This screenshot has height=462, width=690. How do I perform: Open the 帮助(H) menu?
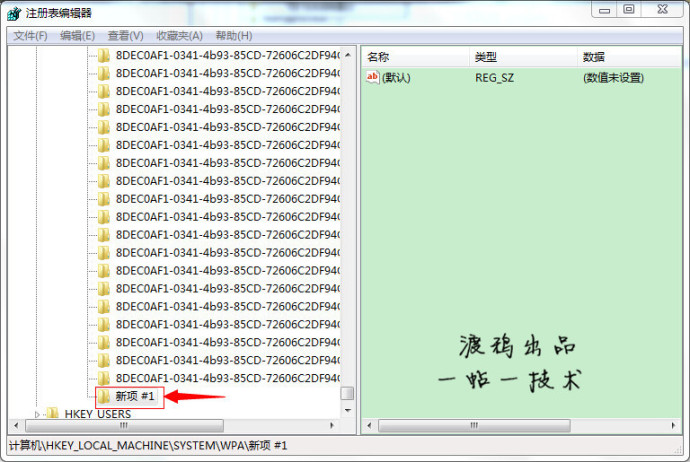tap(233, 35)
